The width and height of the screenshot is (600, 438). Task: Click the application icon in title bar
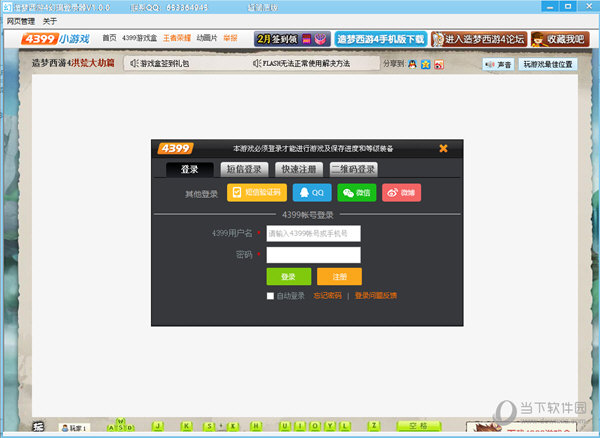coord(7,7)
